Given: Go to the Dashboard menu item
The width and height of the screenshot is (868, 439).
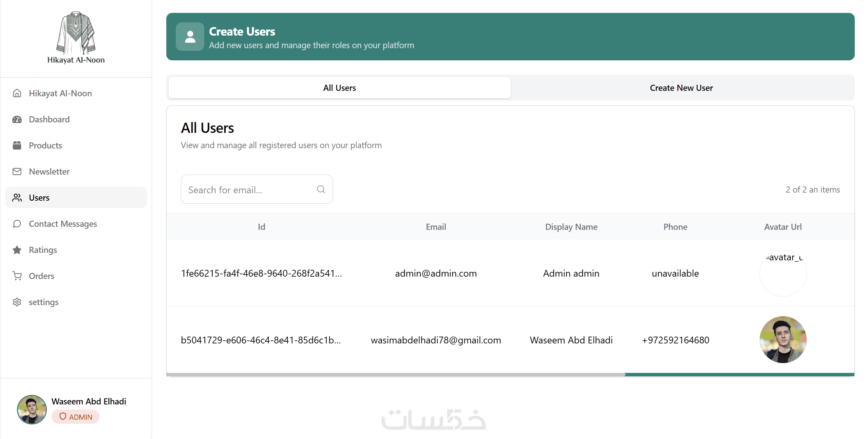Looking at the screenshot, I should tap(49, 119).
